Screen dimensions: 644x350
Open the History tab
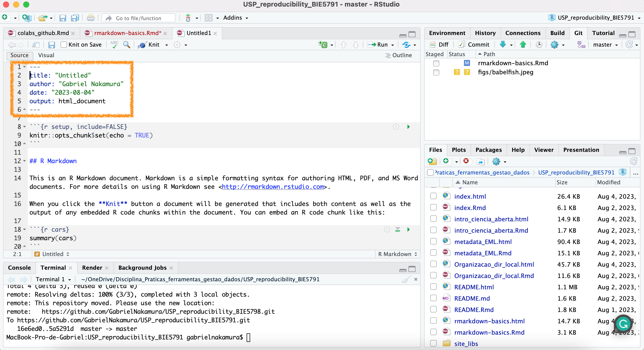[485, 33]
